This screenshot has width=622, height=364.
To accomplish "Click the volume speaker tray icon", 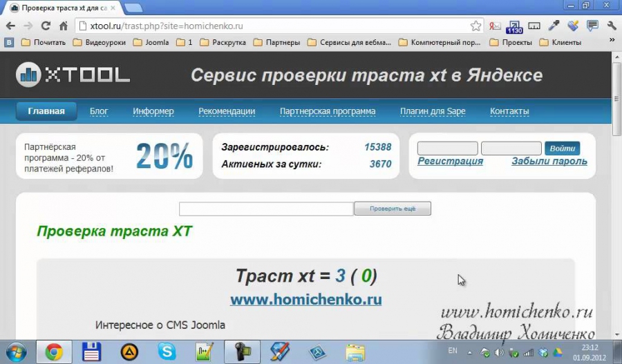I will [499, 352].
